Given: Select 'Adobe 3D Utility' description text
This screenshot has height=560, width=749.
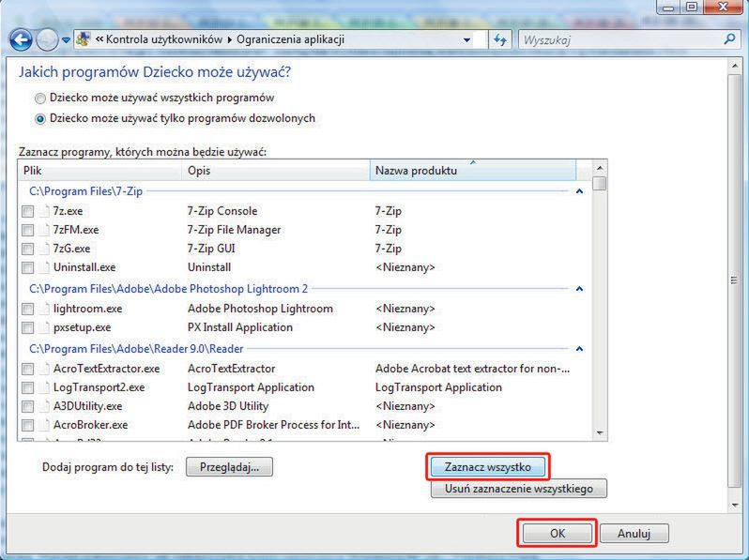Looking at the screenshot, I should [x=228, y=406].
